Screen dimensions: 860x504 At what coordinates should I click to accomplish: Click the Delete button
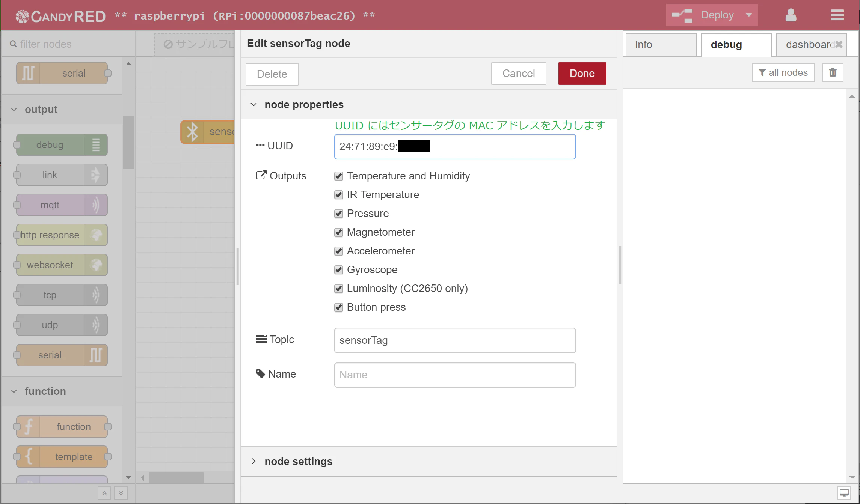click(x=272, y=74)
